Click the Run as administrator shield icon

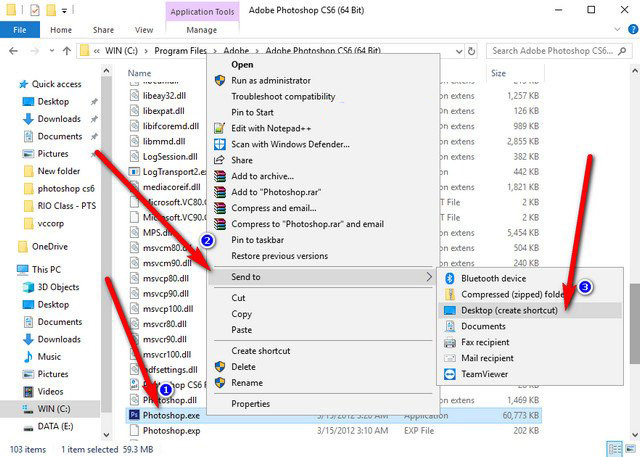[220, 80]
